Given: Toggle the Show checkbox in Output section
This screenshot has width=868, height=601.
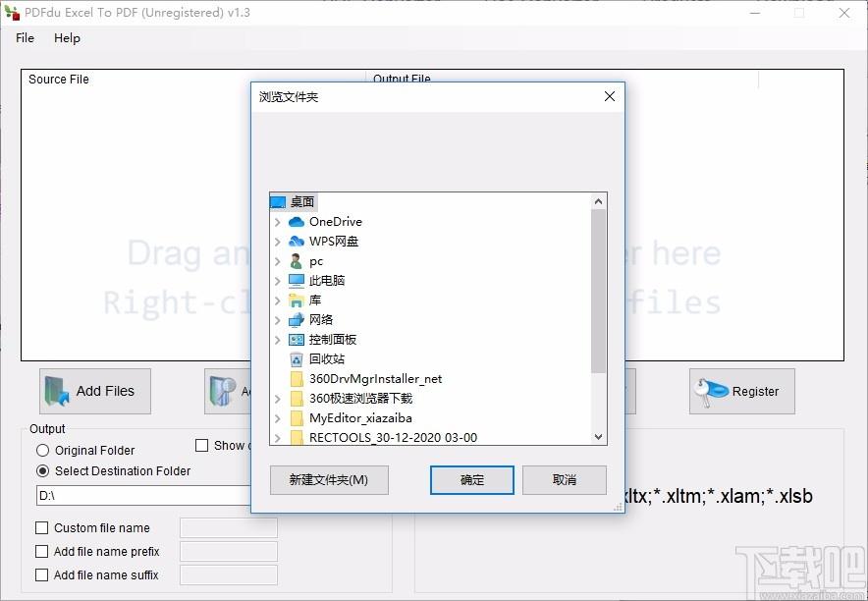Looking at the screenshot, I should click(x=202, y=446).
